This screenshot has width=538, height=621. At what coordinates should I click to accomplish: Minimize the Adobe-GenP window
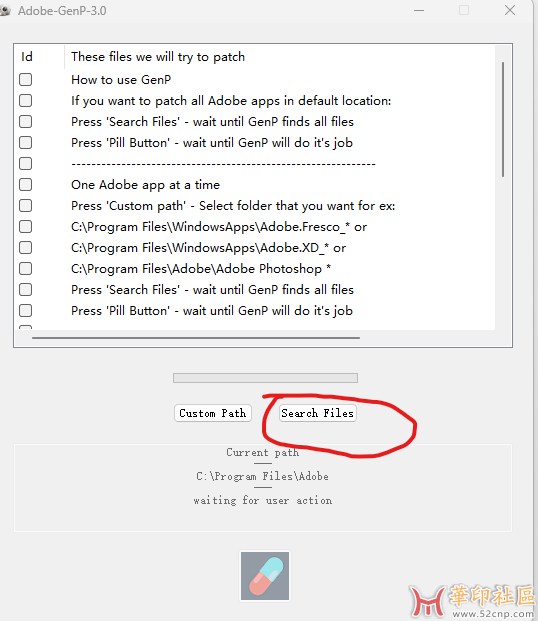pyautogui.click(x=419, y=10)
